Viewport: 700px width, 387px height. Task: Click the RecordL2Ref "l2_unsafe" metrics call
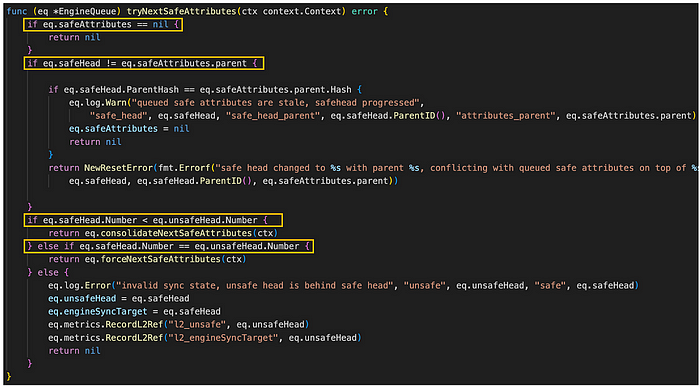179,324
